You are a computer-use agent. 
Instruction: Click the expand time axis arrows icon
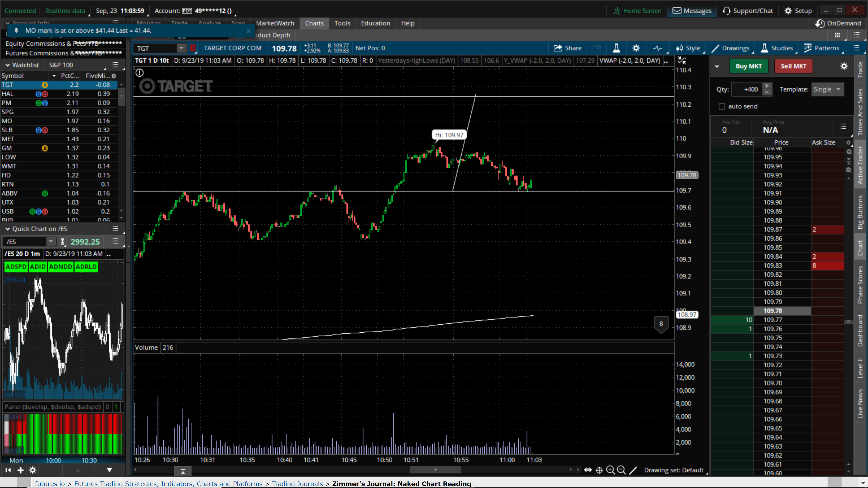(x=588, y=470)
